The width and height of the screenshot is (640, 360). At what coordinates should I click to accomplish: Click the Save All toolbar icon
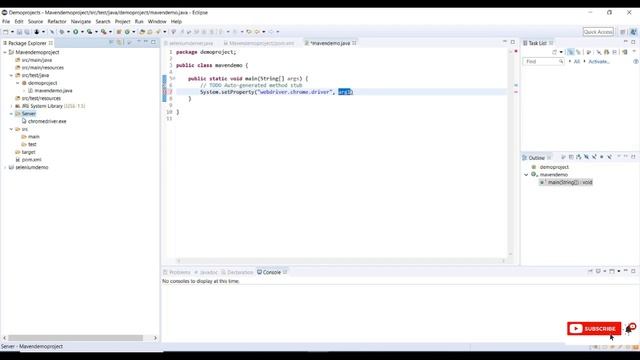point(27,32)
